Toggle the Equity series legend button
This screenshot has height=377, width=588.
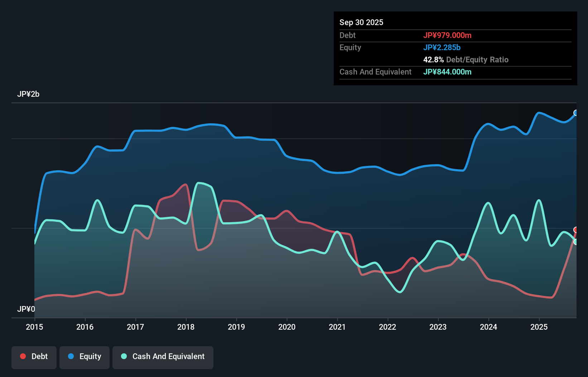click(84, 357)
